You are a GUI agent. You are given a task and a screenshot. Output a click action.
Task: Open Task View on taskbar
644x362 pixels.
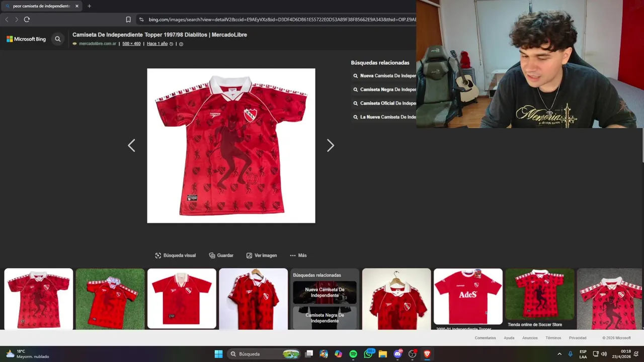pos(309,354)
